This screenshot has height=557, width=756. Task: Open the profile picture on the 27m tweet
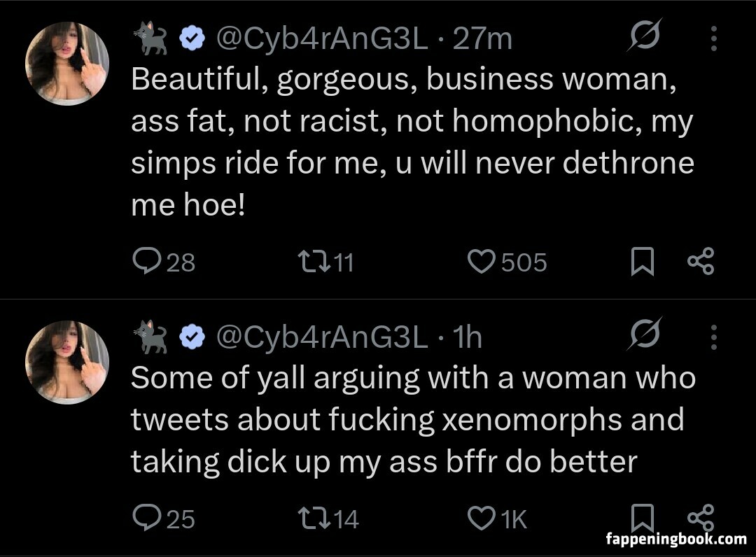tap(67, 63)
